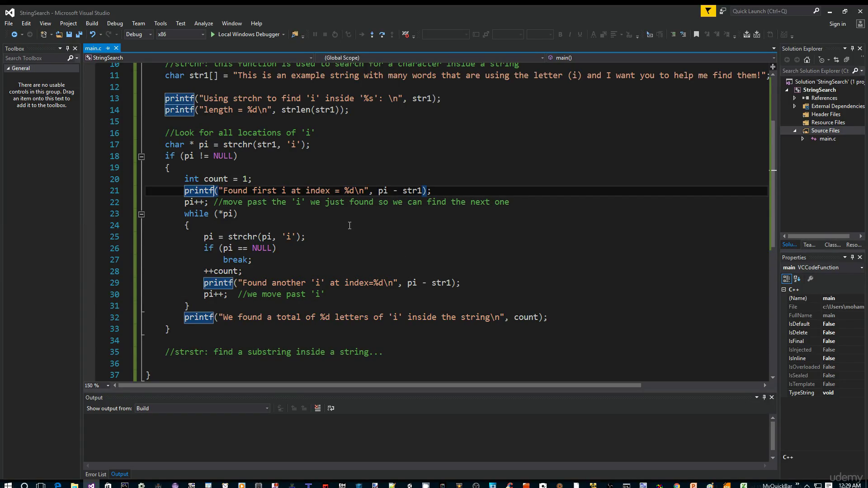
Task: Open the Debug configuration dropdown
Action: pyautogui.click(x=139, y=34)
